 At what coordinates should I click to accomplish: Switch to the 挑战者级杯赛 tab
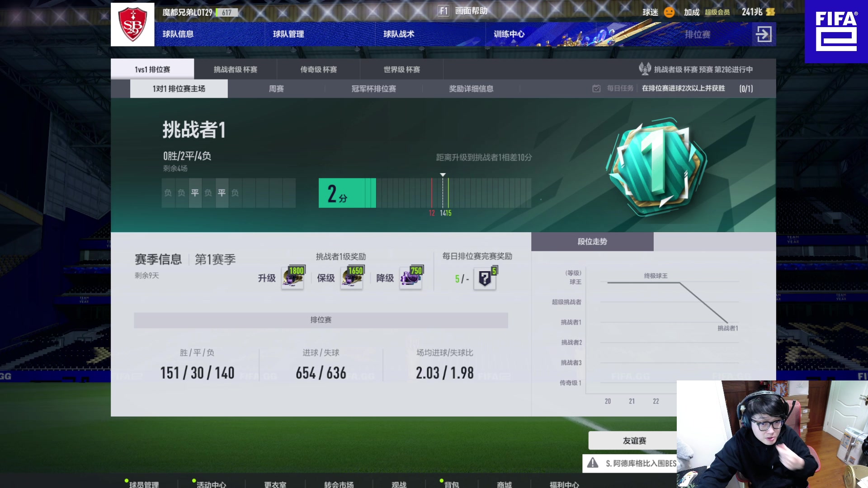pyautogui.click(x=236, y=69)
